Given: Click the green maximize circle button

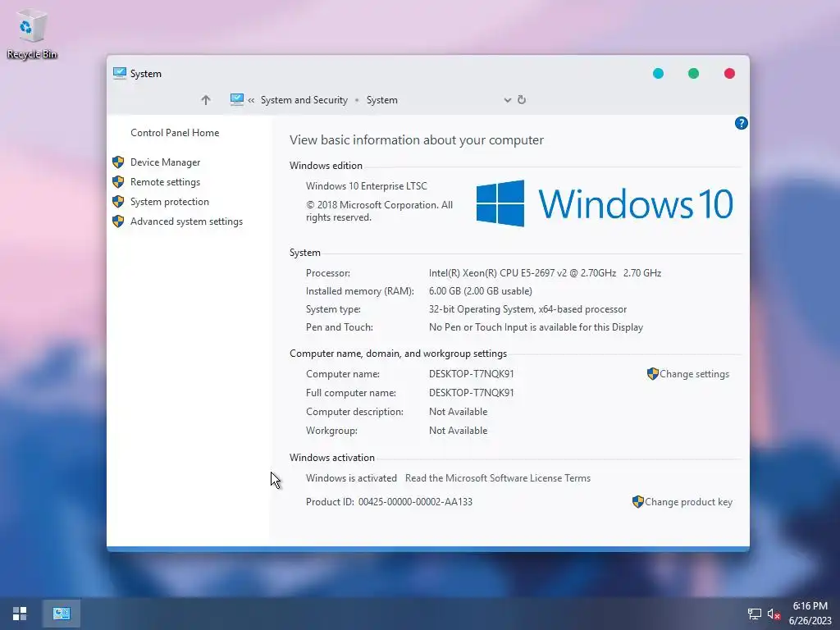Looking at the screenshot, I should coord(693,73).
